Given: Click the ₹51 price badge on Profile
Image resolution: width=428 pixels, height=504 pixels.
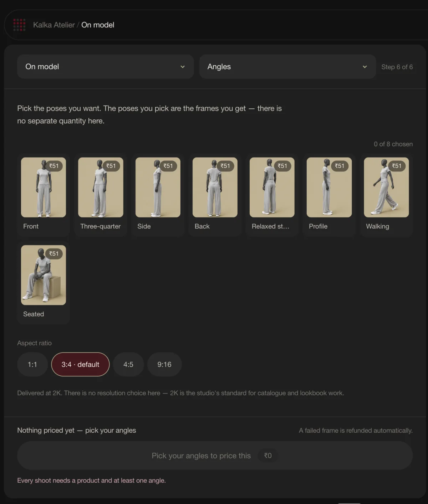Looking at the screenshot, I should tap(340, 166).
